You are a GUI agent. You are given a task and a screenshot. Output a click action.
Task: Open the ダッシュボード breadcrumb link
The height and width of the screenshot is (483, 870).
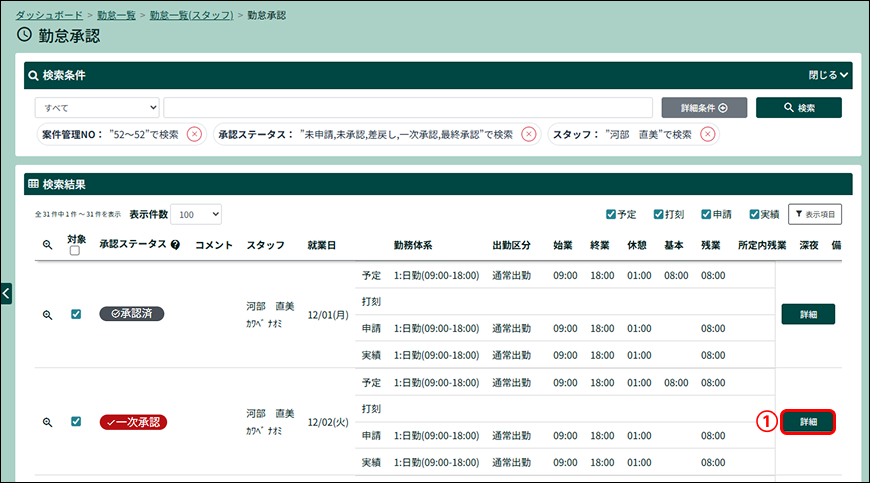[49, 16]
